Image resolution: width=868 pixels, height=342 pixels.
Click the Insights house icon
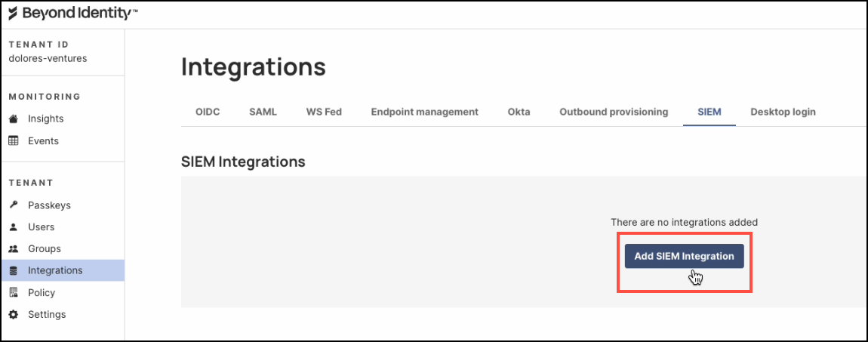pyautogui.click(x=14, y=119)
